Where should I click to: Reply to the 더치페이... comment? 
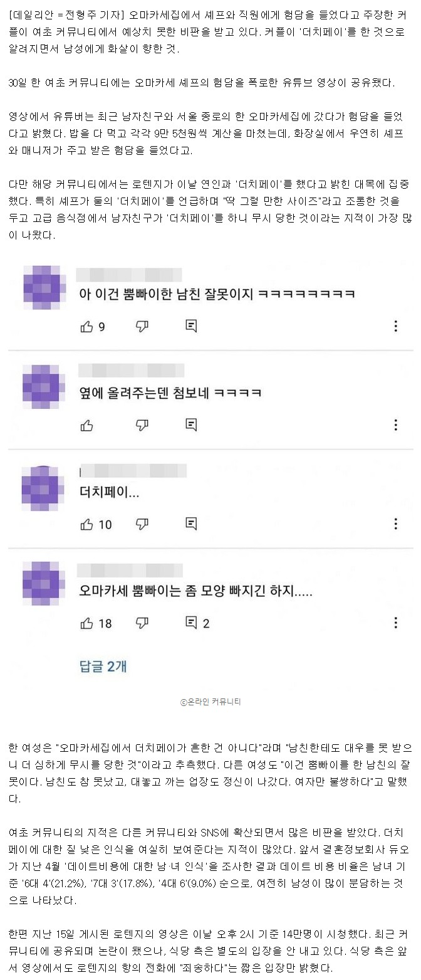pos(192,524)
